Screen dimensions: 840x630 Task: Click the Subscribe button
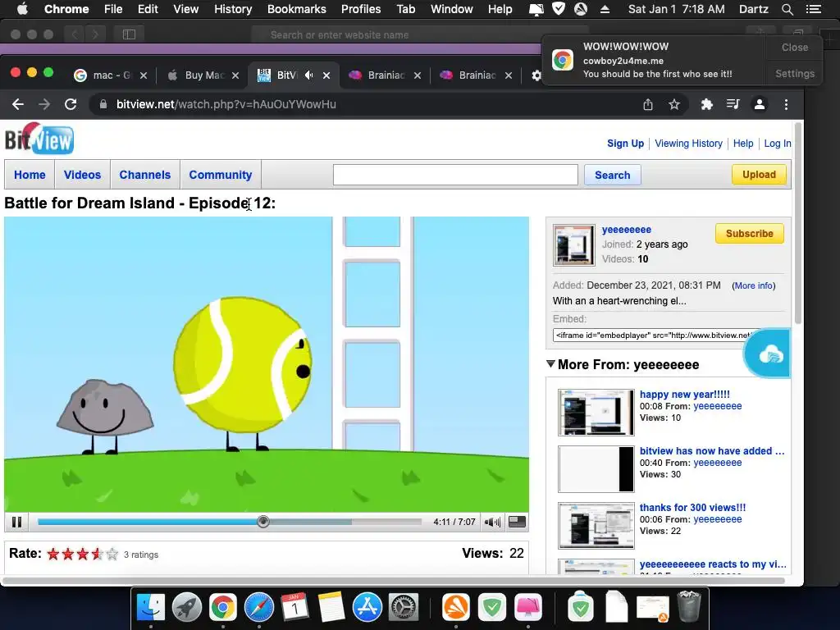pyautogui.click(x=749, y=234)
